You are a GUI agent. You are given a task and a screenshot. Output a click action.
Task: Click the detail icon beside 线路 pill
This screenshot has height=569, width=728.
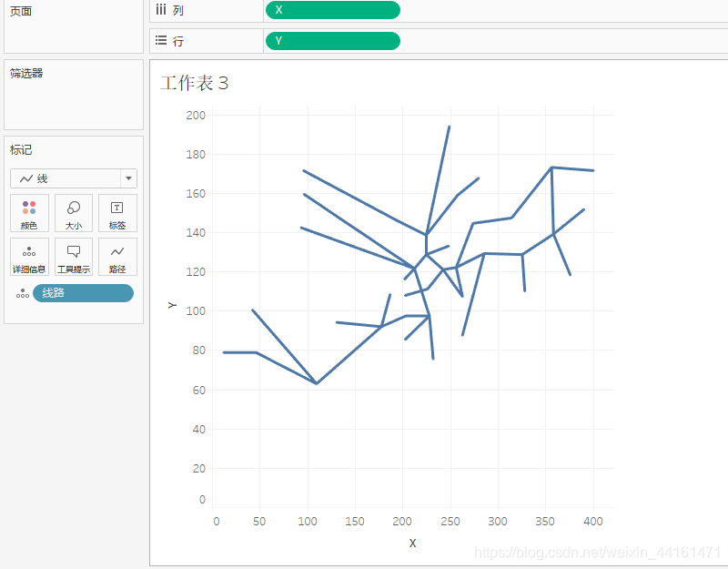[22, 293]
